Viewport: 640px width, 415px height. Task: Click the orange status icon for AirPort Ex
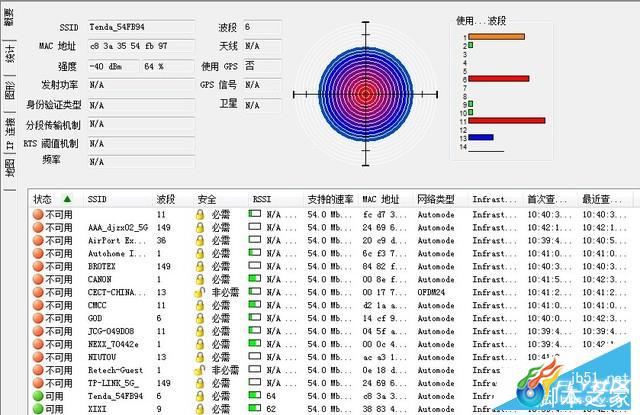click(38, 240)
